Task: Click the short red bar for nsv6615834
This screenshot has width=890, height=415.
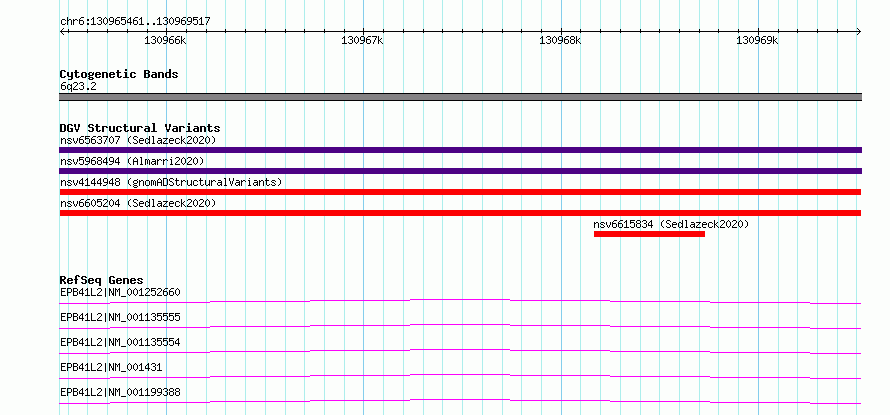Action: coord(649,234)
